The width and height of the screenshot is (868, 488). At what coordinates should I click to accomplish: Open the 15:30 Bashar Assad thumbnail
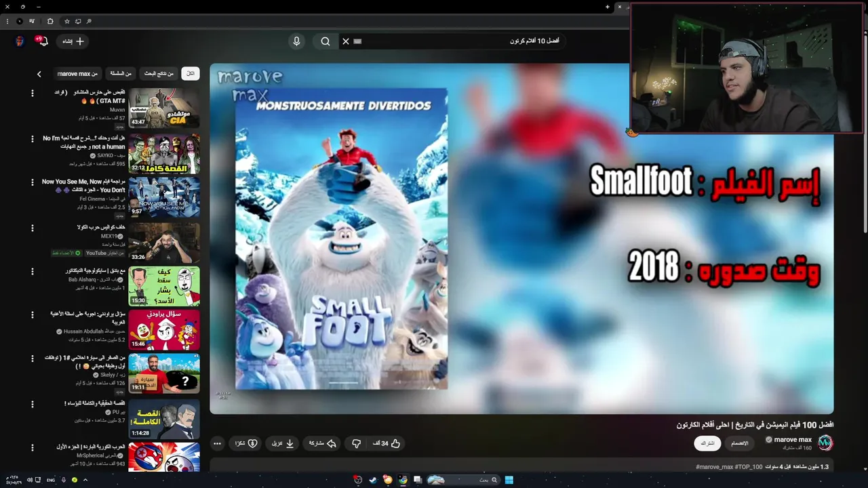tap(164, 286)
